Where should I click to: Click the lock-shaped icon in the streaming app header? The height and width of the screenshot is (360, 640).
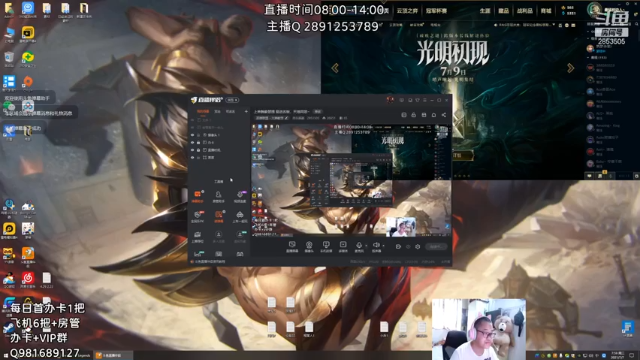[413, 115]
